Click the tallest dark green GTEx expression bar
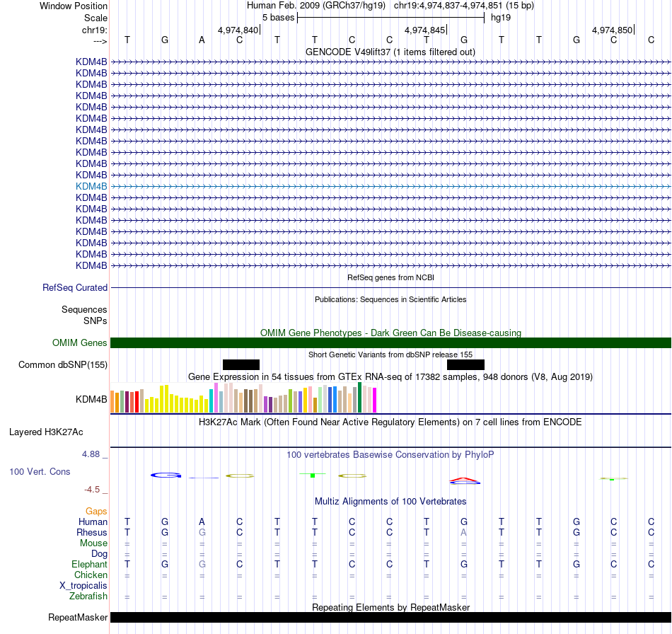This screenshot has height=634, width=672. [x=359, y=397]
